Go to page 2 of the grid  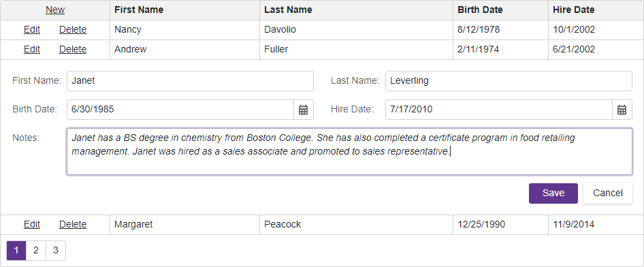35,251
